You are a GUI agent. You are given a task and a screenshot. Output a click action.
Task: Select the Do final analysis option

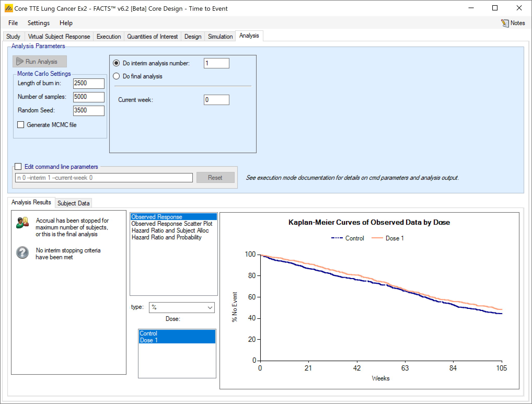click(x=116, y=76)
